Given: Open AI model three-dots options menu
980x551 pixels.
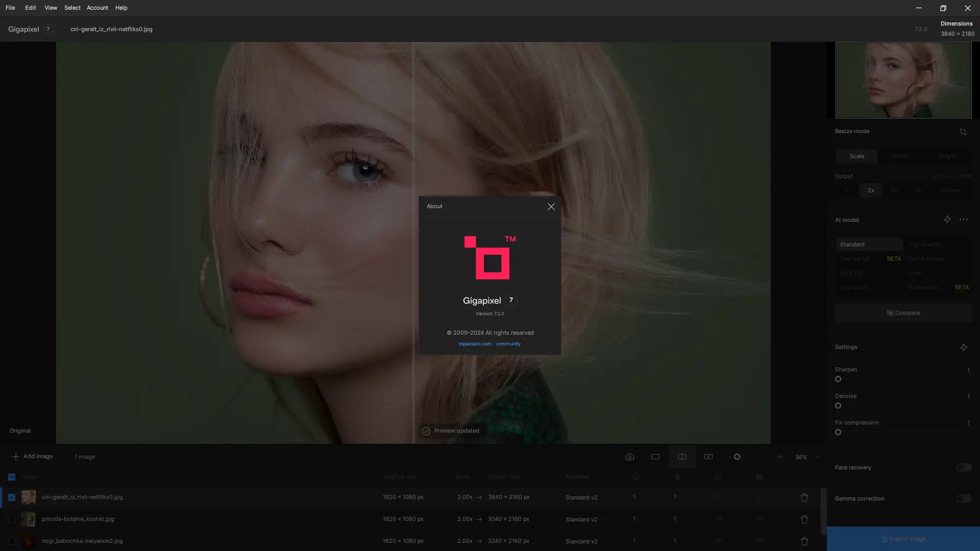Looking at the screenshot, I should (963, 219).
